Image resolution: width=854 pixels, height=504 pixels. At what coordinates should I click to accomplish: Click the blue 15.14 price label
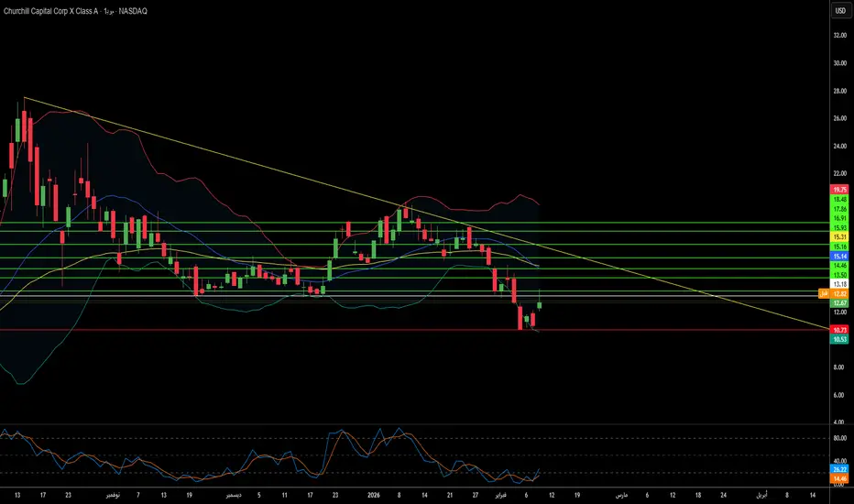pyautogui.click(x=838, y=257)
